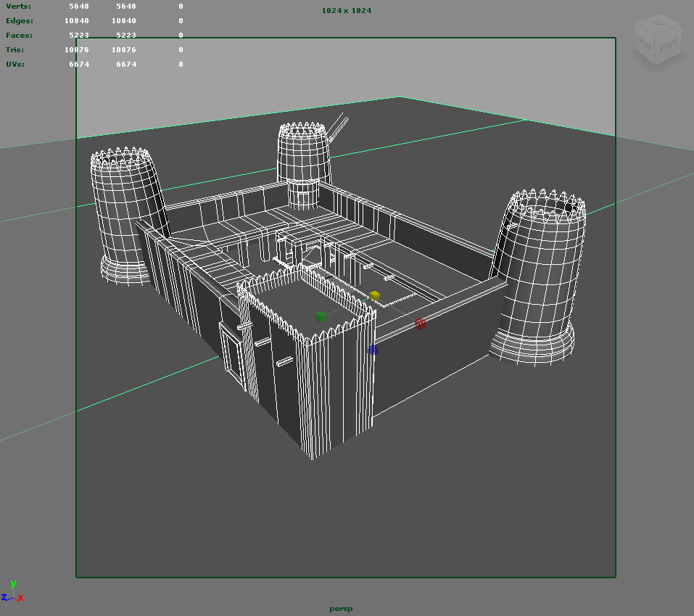
Task: Select the green Y axis on the axis gizmo
Action: [12, 586]
